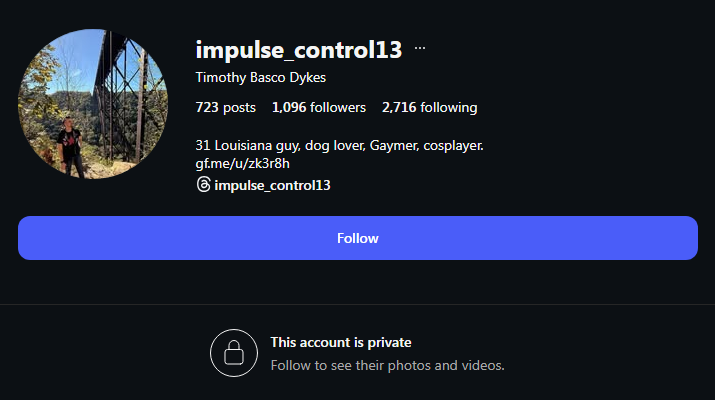Viewport: 715px width, 400px height.
Task: Click the number 723 in stats
Action: point(207,107)
